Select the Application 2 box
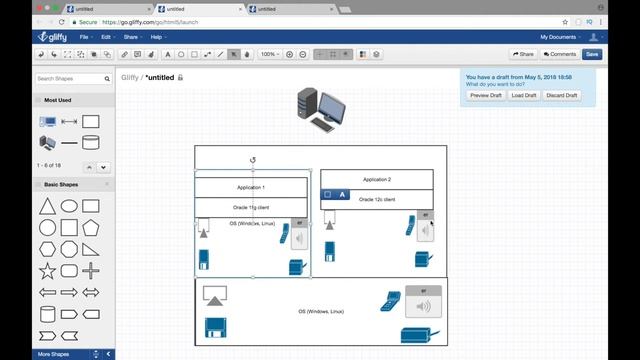This screenshot has width=640, height=360. pos(377,180)
